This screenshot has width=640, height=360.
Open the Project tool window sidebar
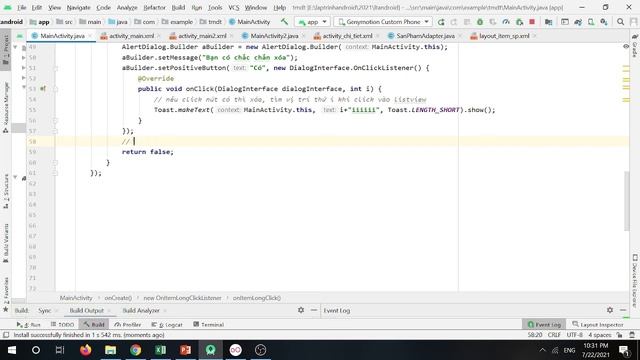coord(6,50)
